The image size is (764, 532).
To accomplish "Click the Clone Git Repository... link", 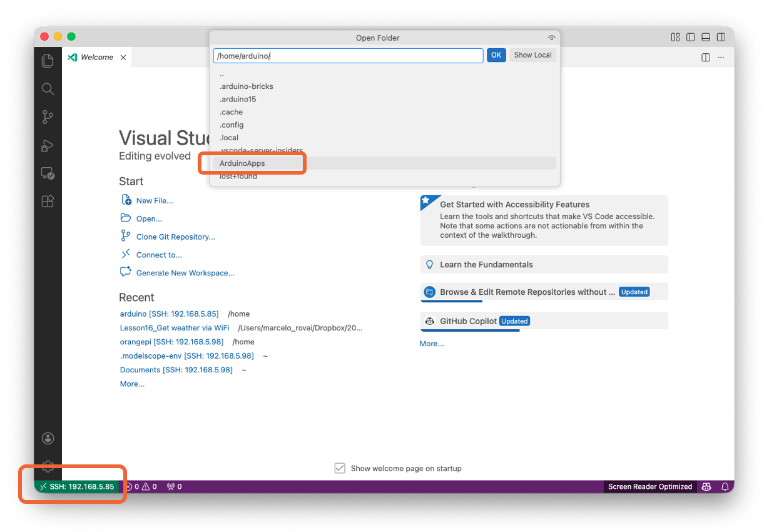I will click(x=175, y=237).
